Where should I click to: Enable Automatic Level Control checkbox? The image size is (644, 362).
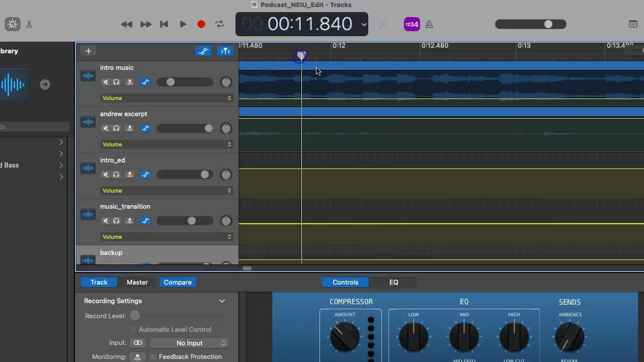click(133, 330)
